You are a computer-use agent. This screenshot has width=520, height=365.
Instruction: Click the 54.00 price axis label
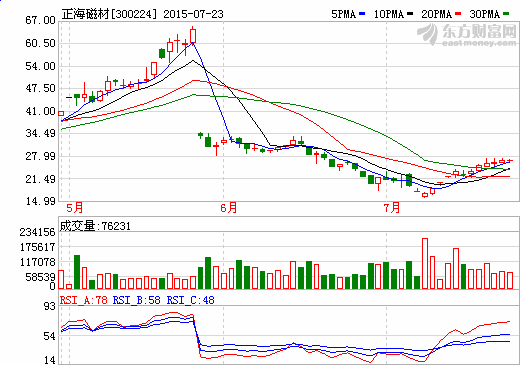(40, 66)
